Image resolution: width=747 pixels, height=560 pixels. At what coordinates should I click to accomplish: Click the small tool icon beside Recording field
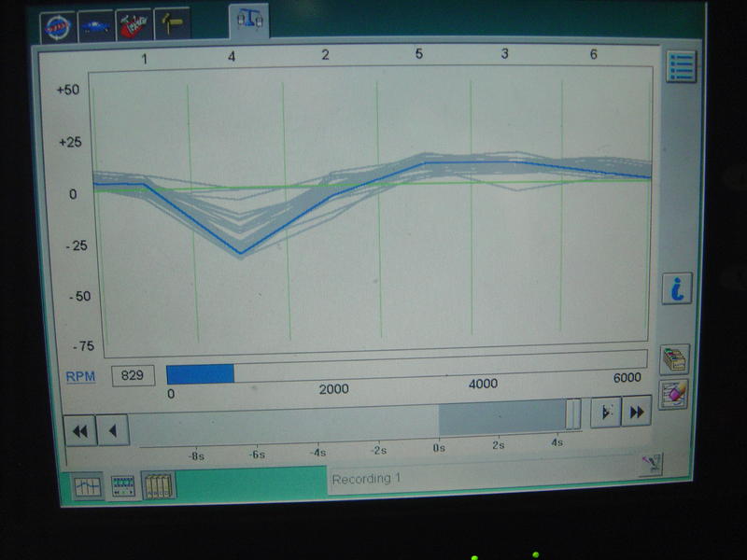[651, 463]
